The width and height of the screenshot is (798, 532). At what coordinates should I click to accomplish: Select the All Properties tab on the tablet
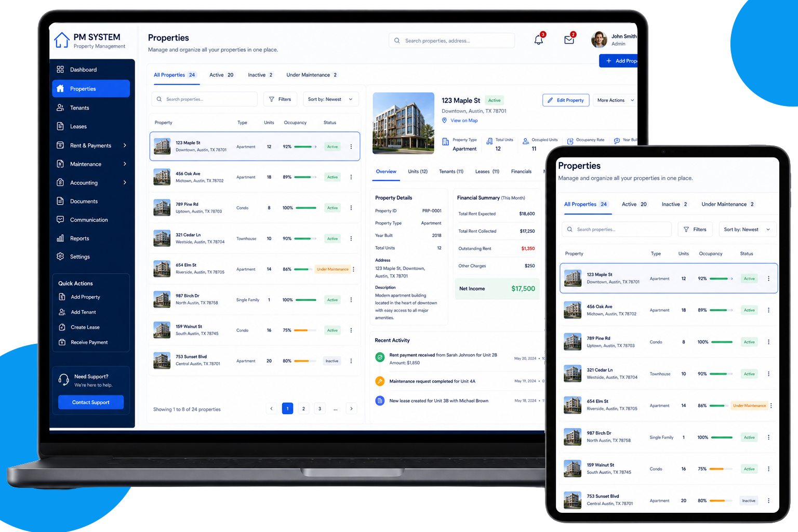point(586,204)
